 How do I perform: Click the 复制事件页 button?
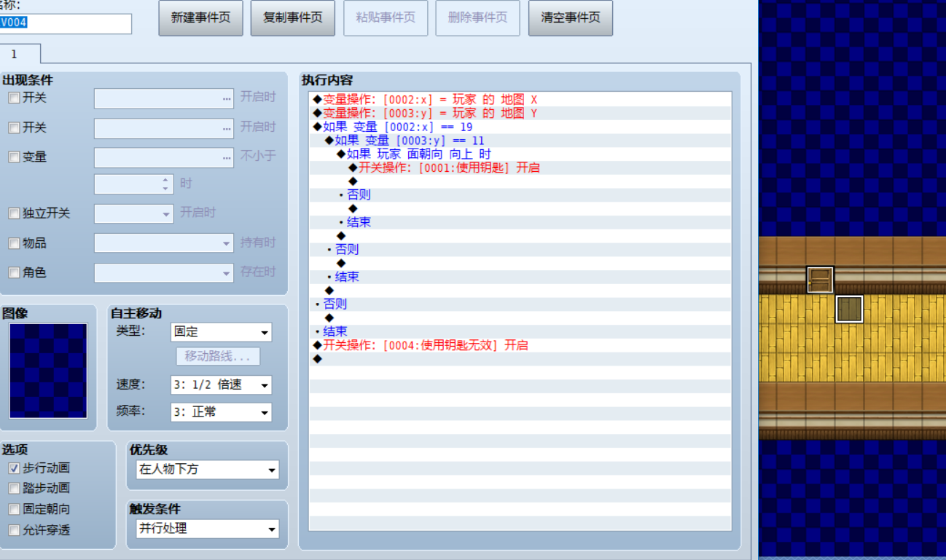click(x=292, y=17)
